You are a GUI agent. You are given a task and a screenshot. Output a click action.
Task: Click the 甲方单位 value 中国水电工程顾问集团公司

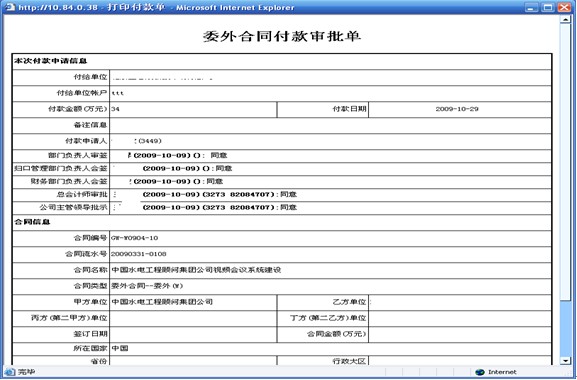[x=162, y=302]
